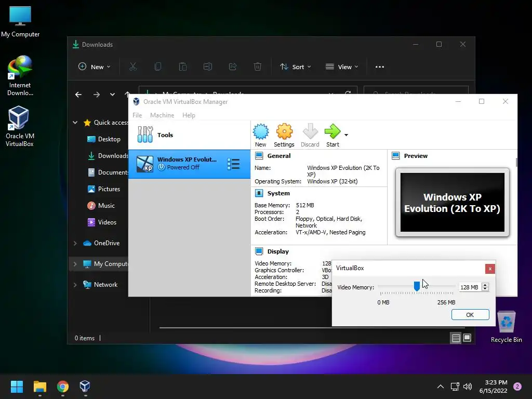Open the Windows Start menu
The width and height of the screenshot is (532, 399).
(x=17, y=387)
